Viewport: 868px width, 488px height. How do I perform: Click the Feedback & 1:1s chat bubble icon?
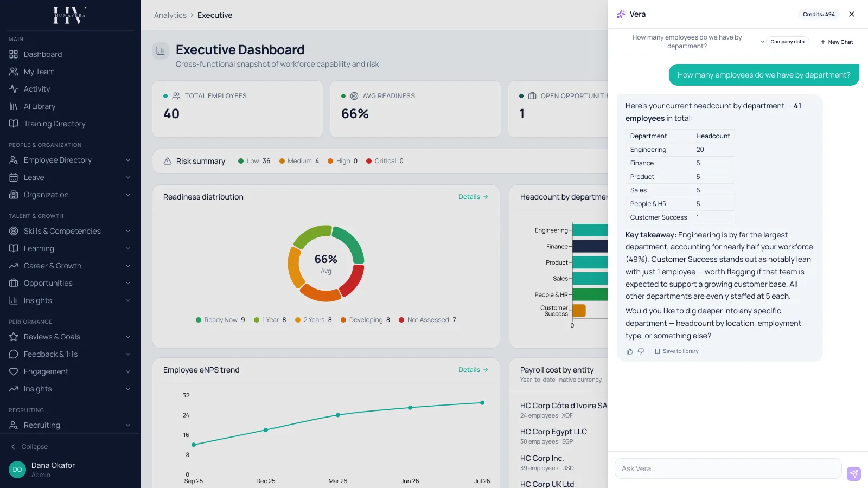coord(14,354)
